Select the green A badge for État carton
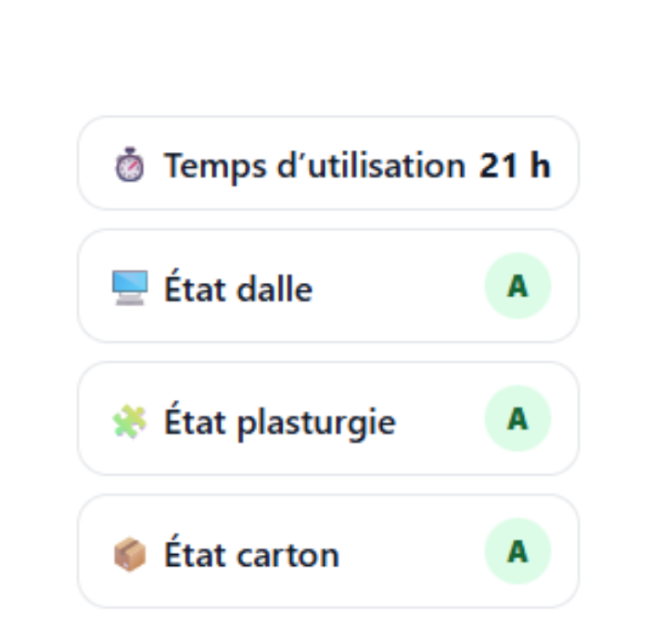 [518, 551]
